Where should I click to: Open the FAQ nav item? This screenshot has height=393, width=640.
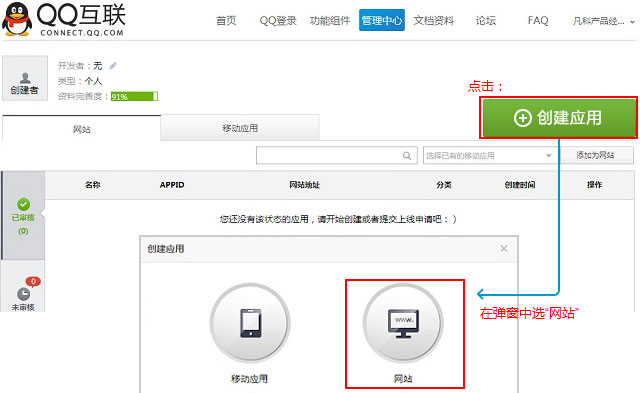pyautogui.click(x=538, y=20)
